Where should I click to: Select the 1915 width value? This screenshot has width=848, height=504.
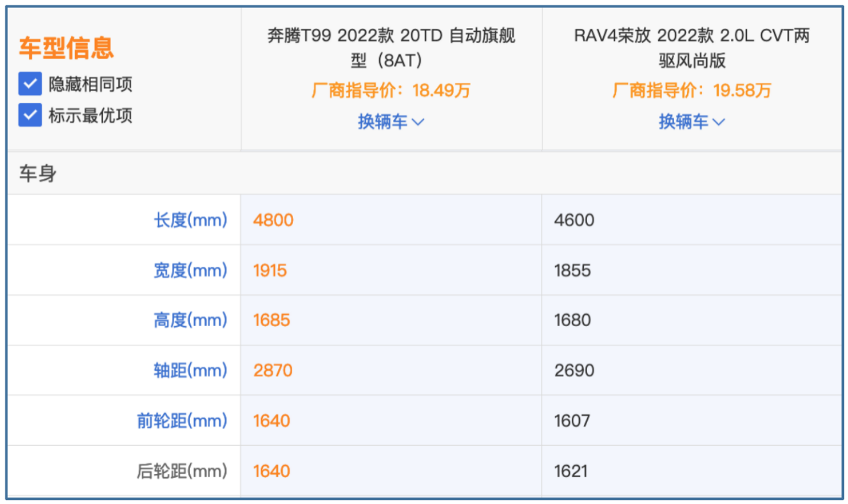click(x=270, y=270)
